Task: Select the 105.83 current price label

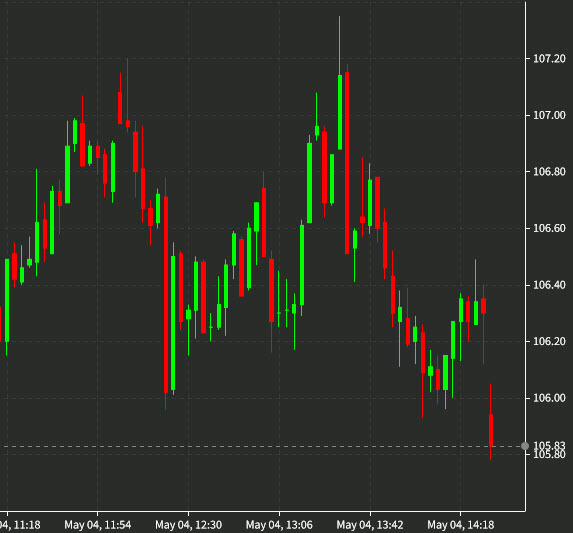Action: [x=549, y=446]
